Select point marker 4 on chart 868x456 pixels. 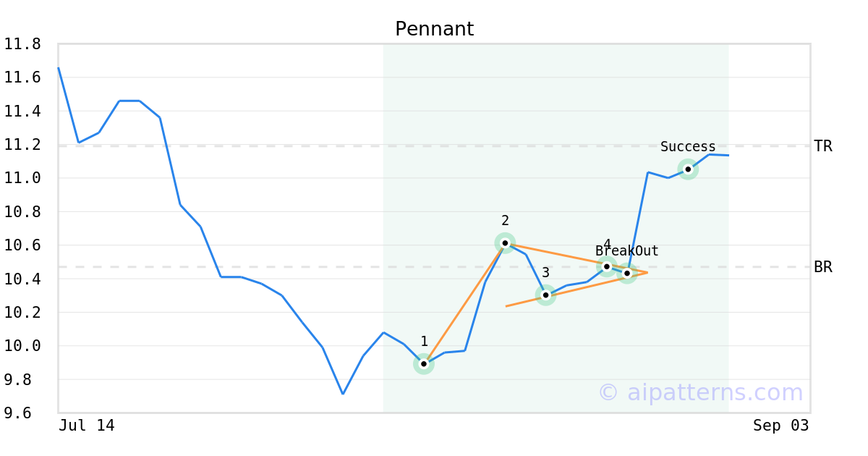point(607,266)
